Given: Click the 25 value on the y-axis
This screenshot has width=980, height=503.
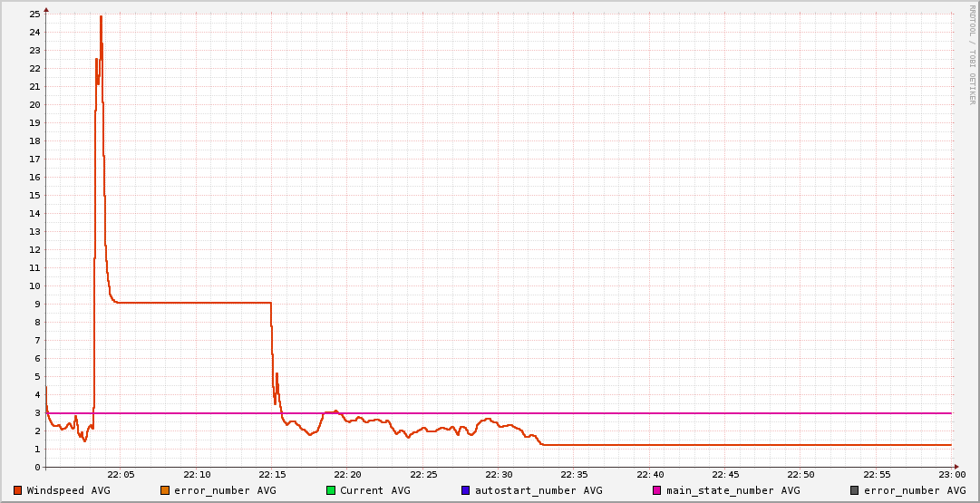Looking at the screenshot, I should click(x=34, y=15).
